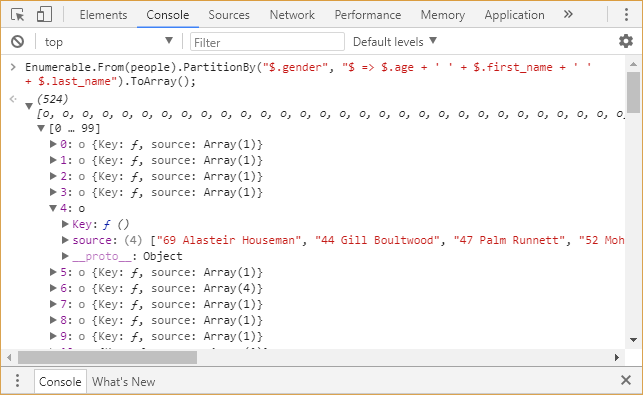Expand the source (4) array property
This screenshot has width=643, height=395.
(65, 240)
